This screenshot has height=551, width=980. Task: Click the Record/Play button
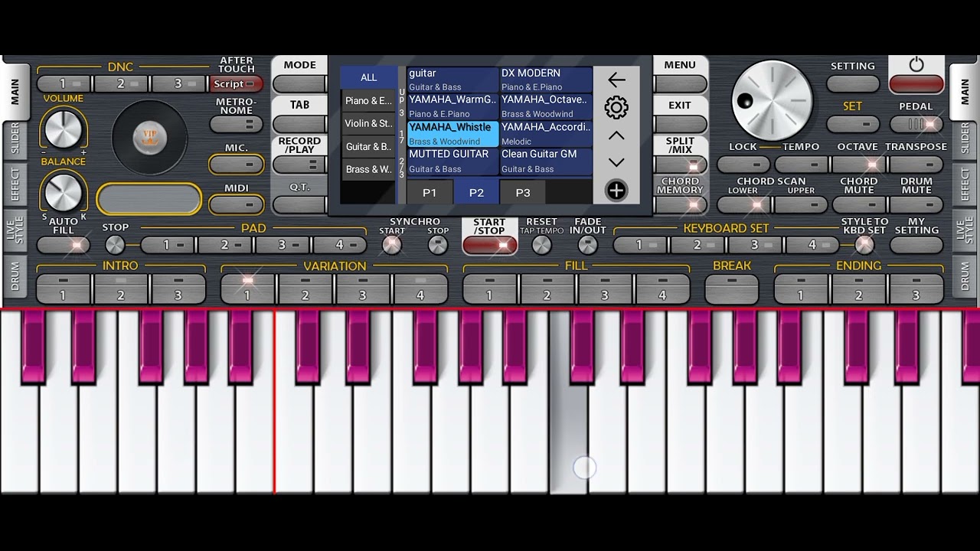pos(299,165)
